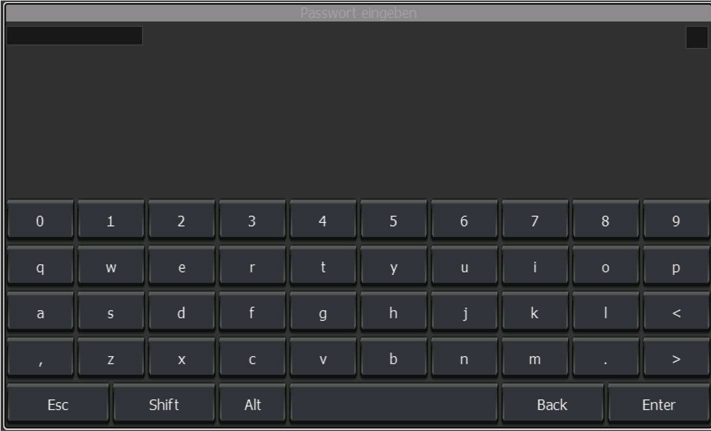Hit the Esc key to cancel
This screenshot has width=711, height=431.
tap(58, 404)
